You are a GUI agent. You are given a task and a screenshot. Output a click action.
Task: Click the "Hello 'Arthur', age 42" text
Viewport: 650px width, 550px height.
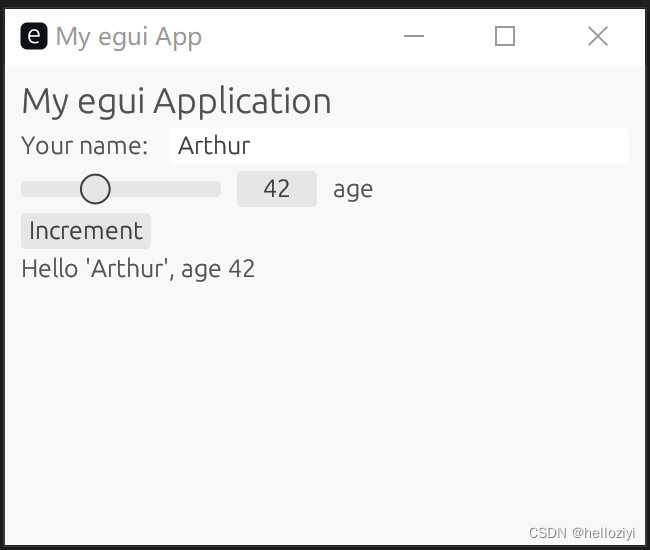click(138, 269)
